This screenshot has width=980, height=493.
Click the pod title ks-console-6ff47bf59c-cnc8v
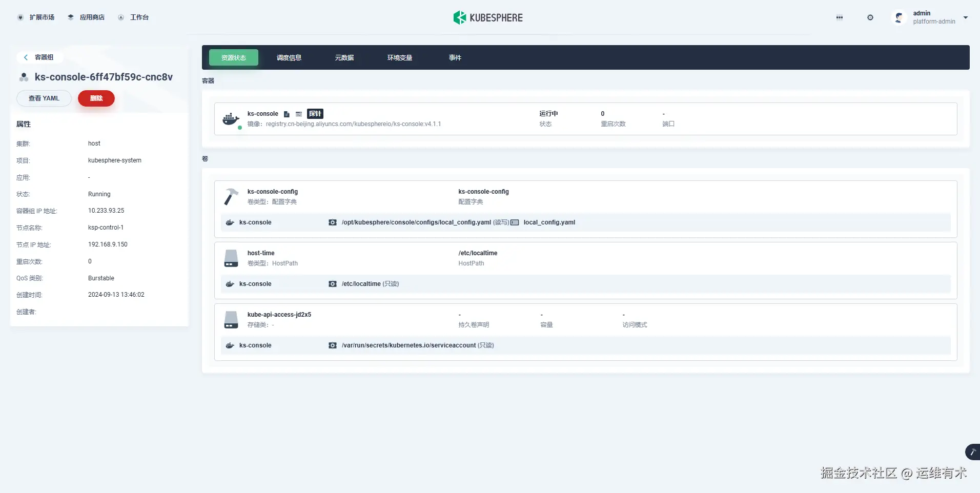point(104,77)
